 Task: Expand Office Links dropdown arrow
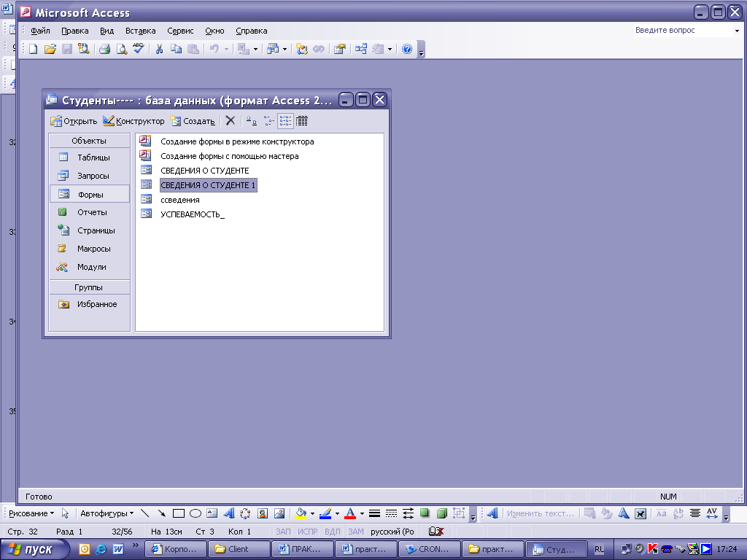coord(256,49)
